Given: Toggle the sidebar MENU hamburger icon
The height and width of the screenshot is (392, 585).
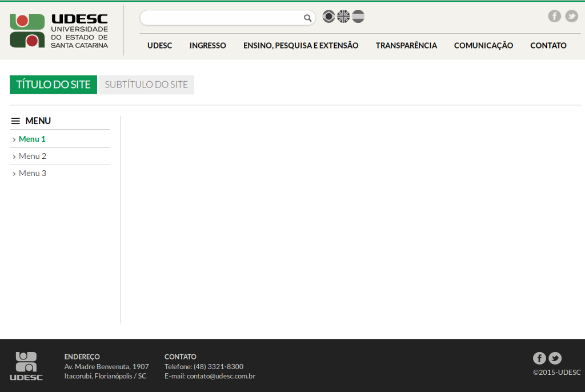Looking at the screenshot, I should click(x=15, y=121).
